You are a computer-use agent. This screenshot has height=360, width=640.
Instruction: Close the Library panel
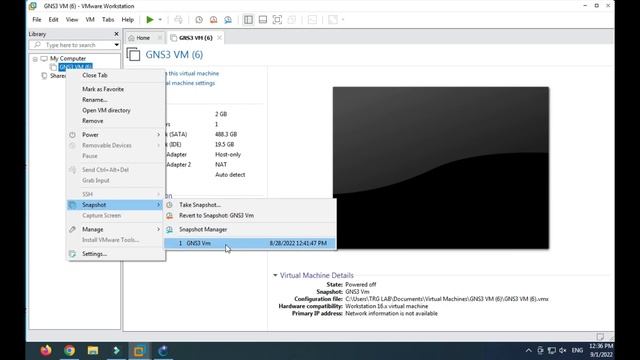[x=116, y=34]
